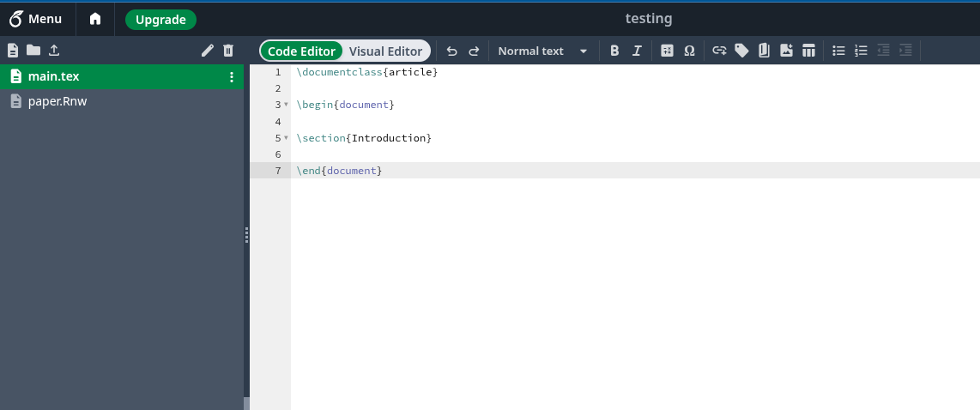
Task: Select the Code Editor mode
Action: [x=301, y=51]
